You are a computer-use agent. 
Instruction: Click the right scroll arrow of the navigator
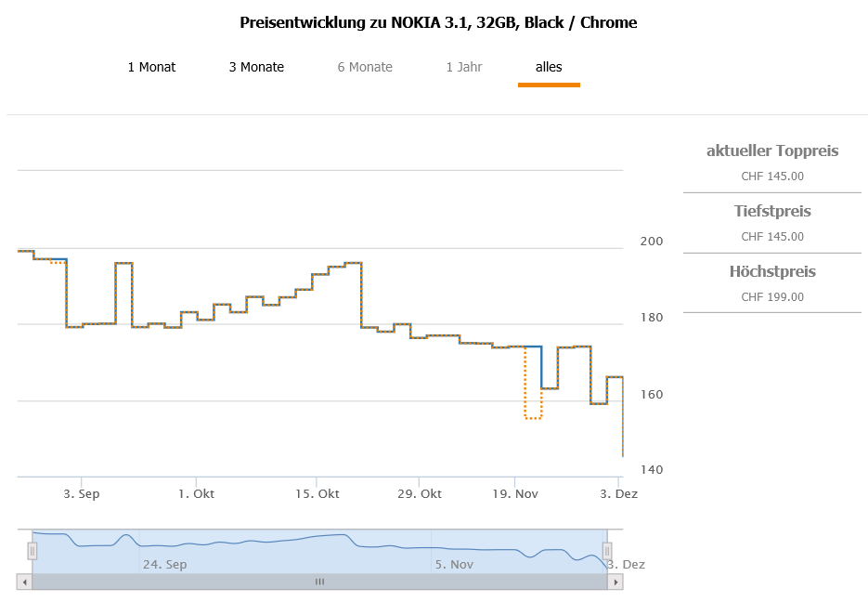(615, 582)
